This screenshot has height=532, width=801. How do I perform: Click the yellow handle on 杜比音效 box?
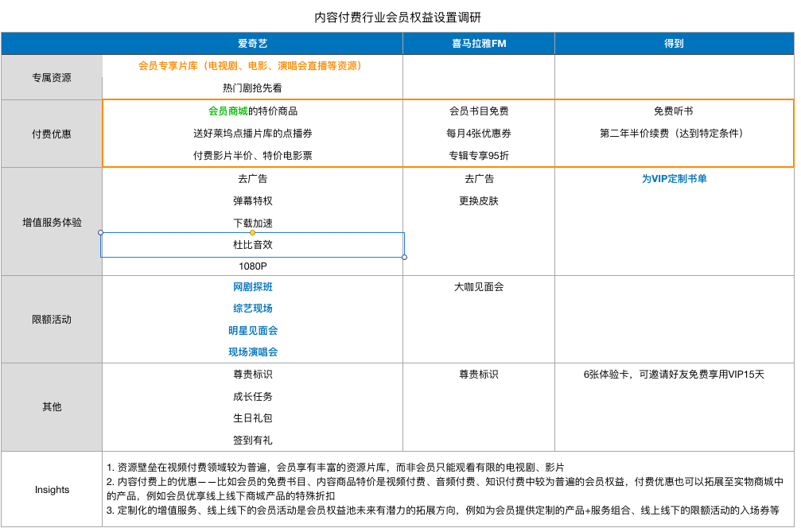click(x=253, y=232)
